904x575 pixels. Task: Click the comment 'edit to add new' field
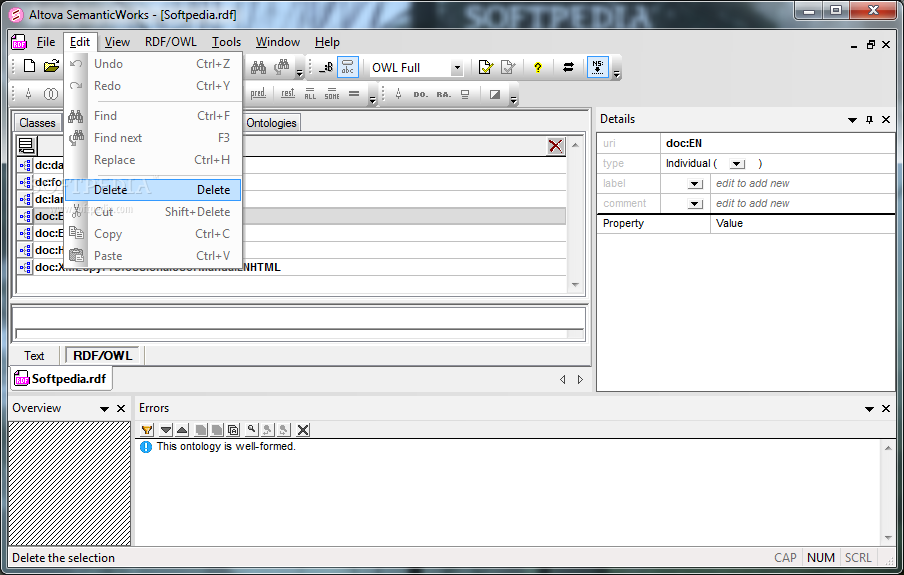tap(802, 204)
